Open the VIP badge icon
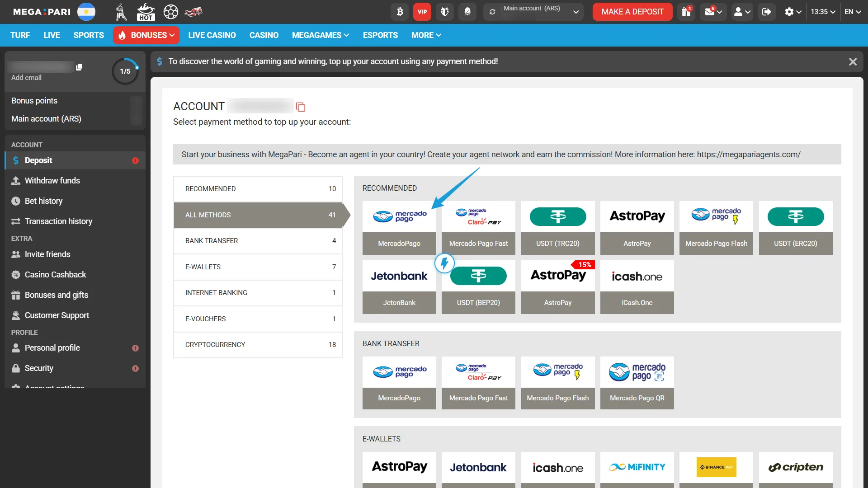This screenshot has height=488, width=868. [422, 12]
